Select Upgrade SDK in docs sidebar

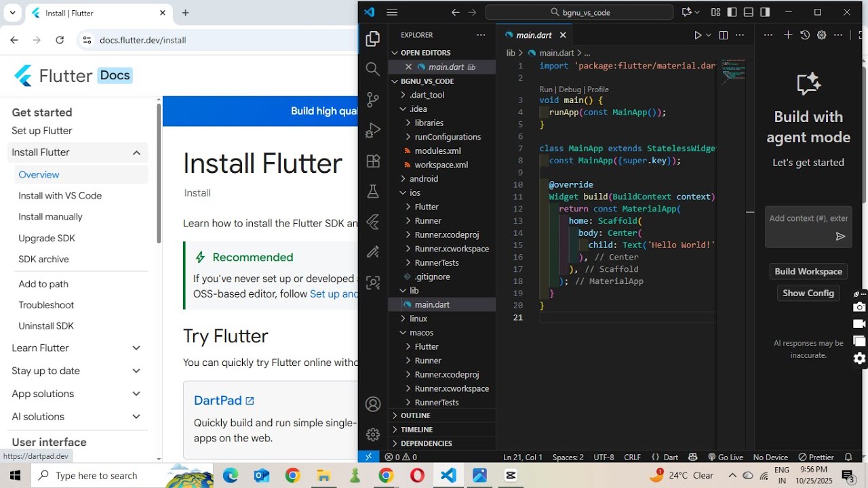point(47,239)
